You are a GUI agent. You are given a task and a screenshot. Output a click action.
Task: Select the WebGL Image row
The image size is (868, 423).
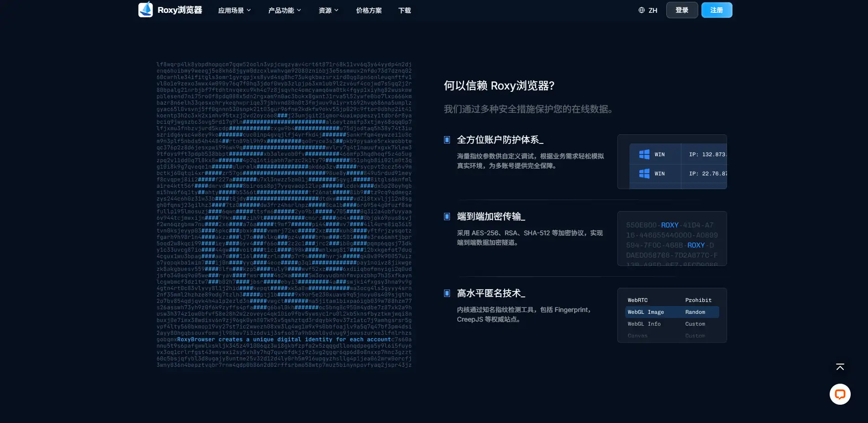click(x=672, y=312)
